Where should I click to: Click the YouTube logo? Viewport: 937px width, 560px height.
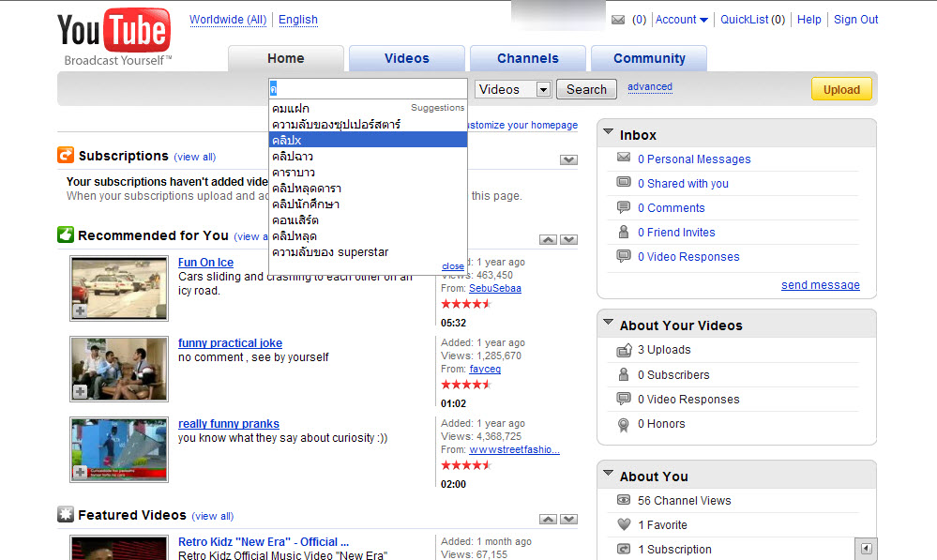click(x=114, y=38)
